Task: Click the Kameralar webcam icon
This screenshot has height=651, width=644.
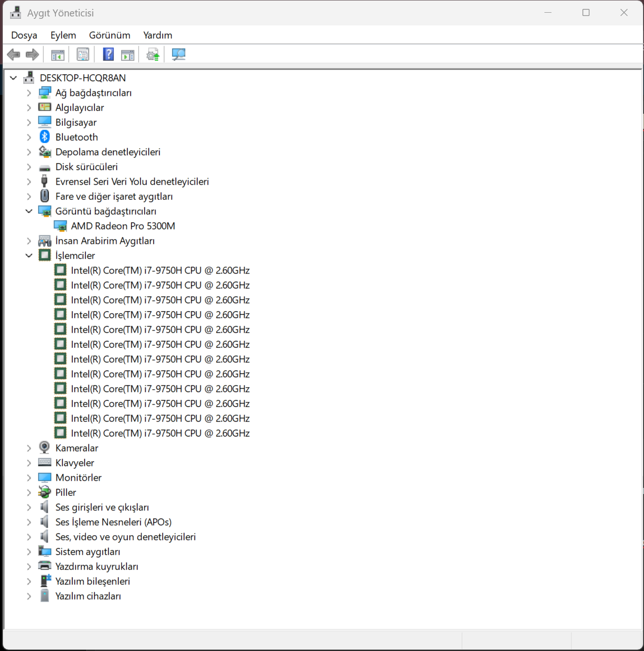Action: pos(45,447)
